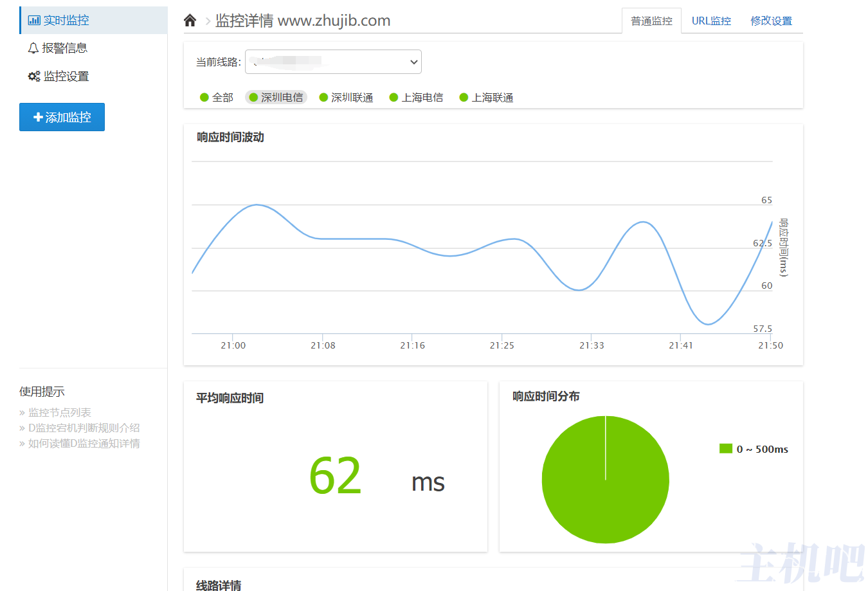This screenshot has width=868, height=591.
Task: Click the 62 average response value
Action: click(335, 476)
